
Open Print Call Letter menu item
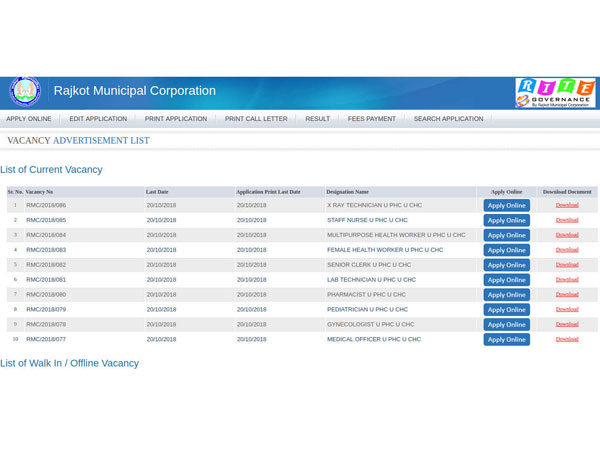[256, 119]
